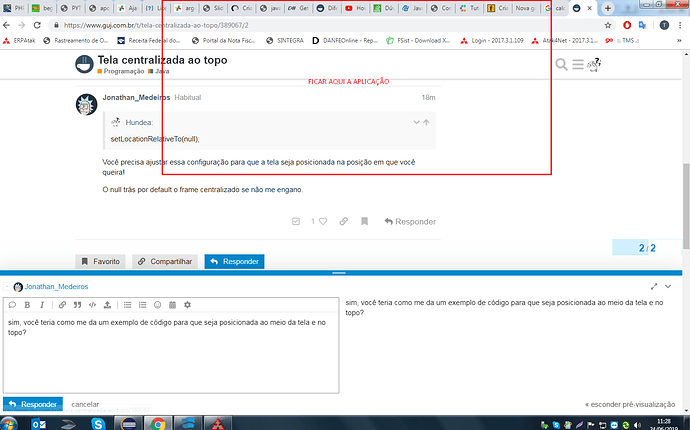The width and height of the screenshot is (690, 430).
Task: Insert date/time calendar icon
Action: point(172,305)
